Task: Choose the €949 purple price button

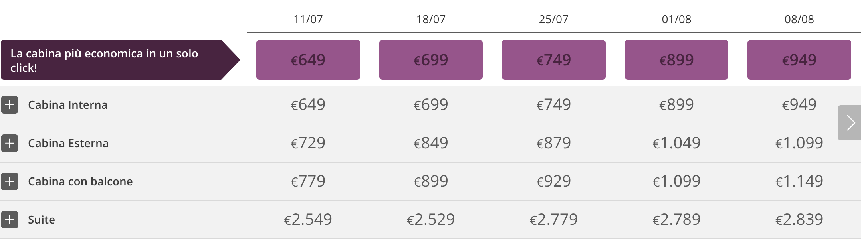Action: tap(799, 60)
